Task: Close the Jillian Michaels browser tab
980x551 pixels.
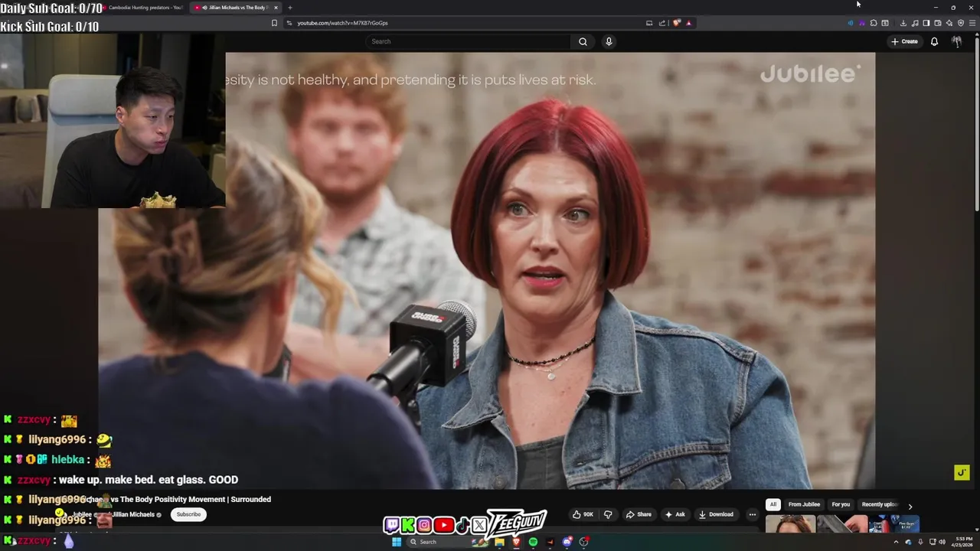Action: [276, 8]
